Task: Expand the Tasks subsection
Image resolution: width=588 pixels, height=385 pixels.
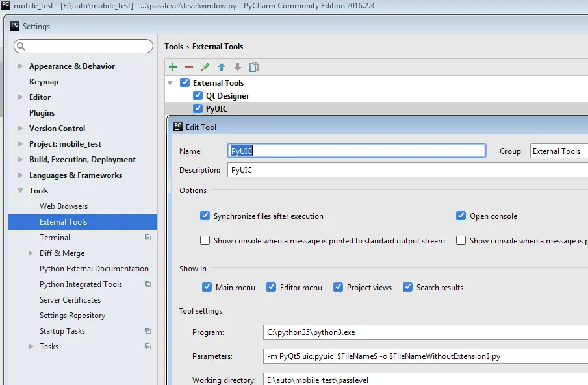Action: tap(31, 347)
